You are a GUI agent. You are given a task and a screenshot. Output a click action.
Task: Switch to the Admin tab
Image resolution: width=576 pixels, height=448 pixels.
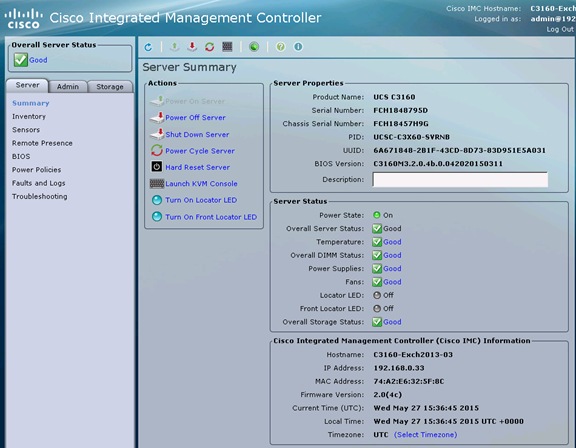click(x=68, y=87)
